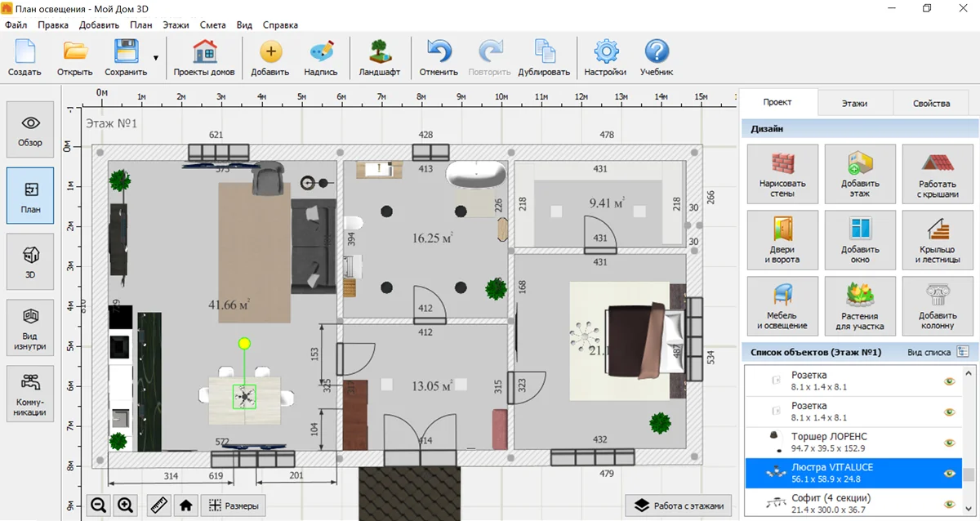Open the list view (Вид списка) selector

point(963,352)
